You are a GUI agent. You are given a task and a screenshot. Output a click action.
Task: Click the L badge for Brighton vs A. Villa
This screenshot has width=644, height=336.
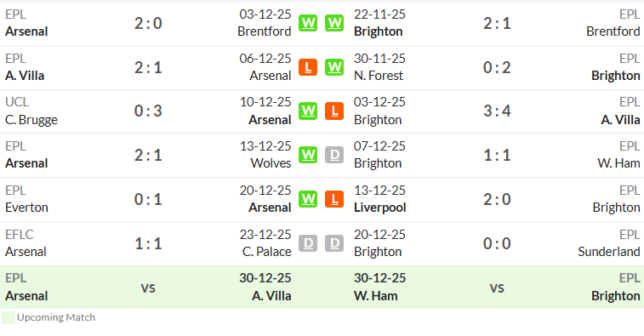[x=334, y=111]
